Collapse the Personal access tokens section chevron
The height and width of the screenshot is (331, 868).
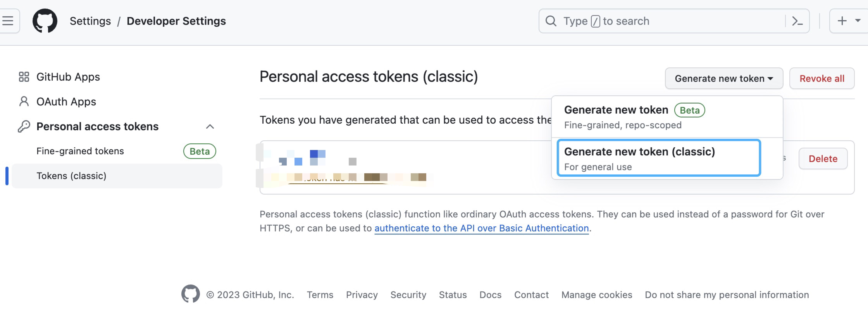click(210, 127)
